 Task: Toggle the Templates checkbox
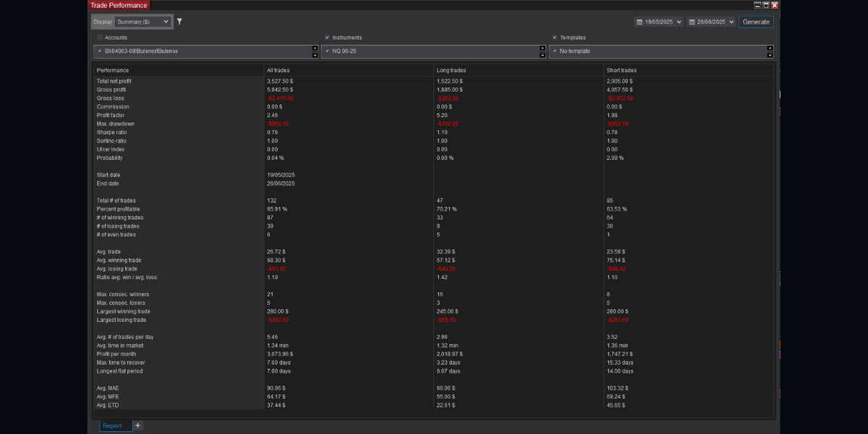(x=555, y=37)
